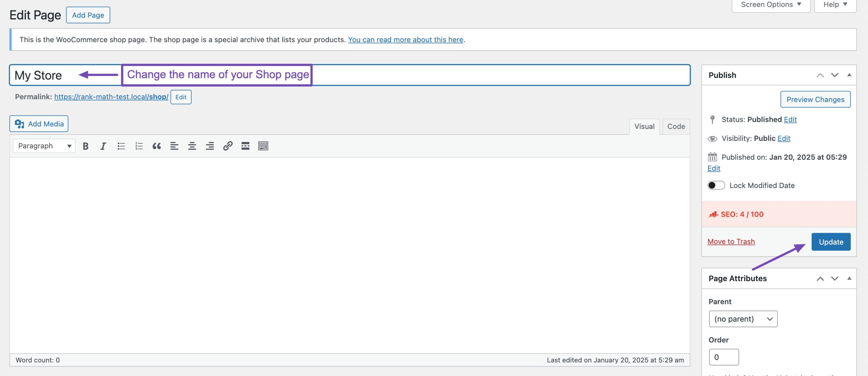Click the visibility eye icon

[712, 139]
